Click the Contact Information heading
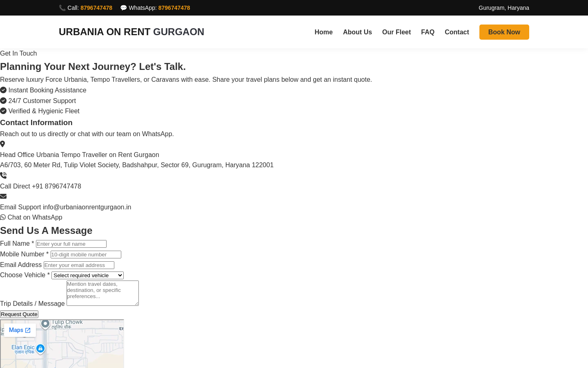This screenshot has width=588, height=368. pos(36,123)
